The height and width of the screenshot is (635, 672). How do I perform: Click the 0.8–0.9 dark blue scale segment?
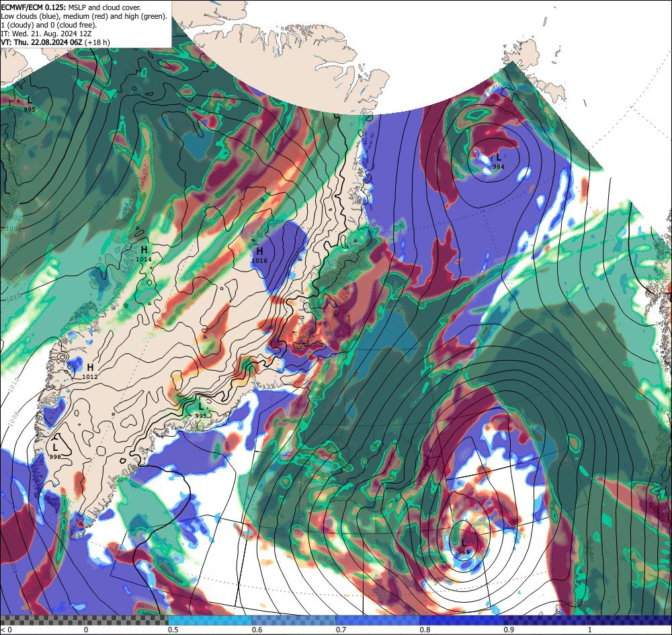[x=462, y=620]
